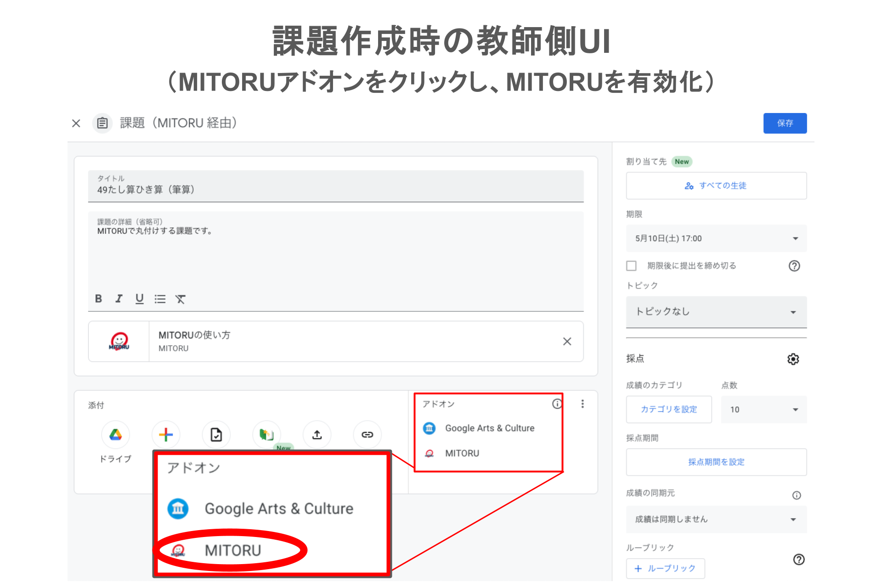The image size is (882, 588).
Task: Open info for 成績の同期元
Action: click(797, 495)
